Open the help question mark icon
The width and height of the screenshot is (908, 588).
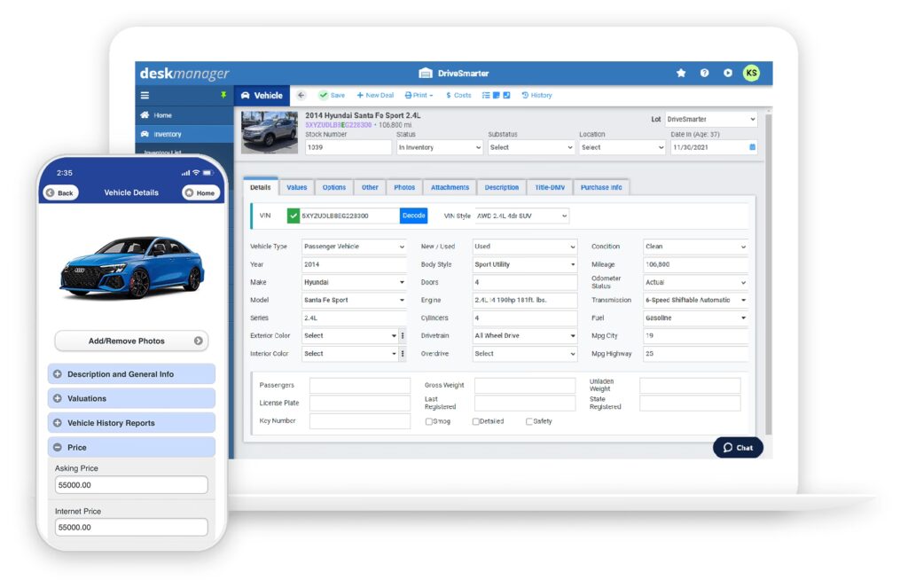click(704, 73)
